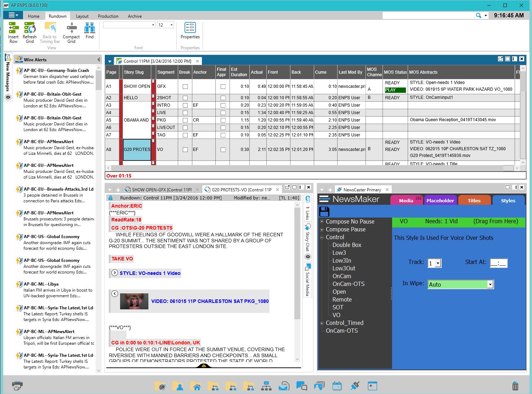The width and height of the screenshot is (532, 394).
Task: Collapse the Control tree node
Action: (x=322, y=237)
